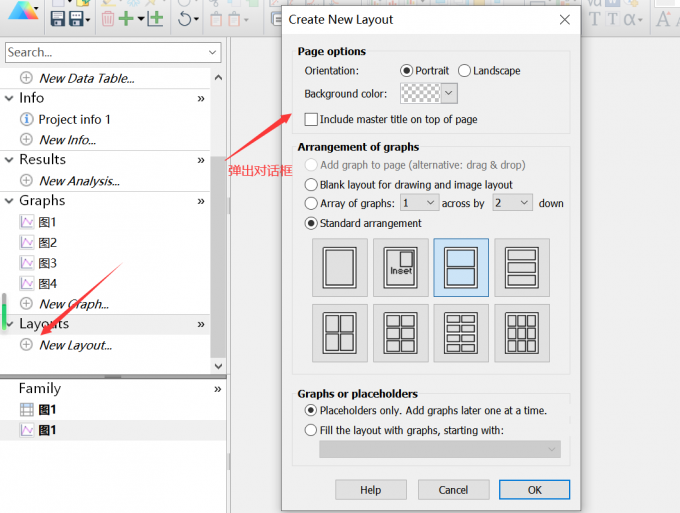Select Blank layout for drawing option
680x513 pixels.
[311, 185]
